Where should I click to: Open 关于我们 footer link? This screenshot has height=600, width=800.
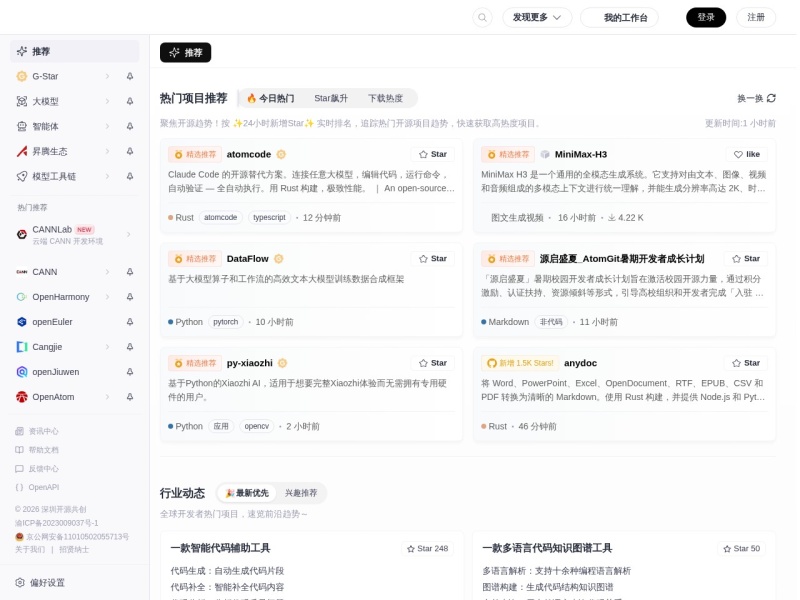click(x=30, y=549)
